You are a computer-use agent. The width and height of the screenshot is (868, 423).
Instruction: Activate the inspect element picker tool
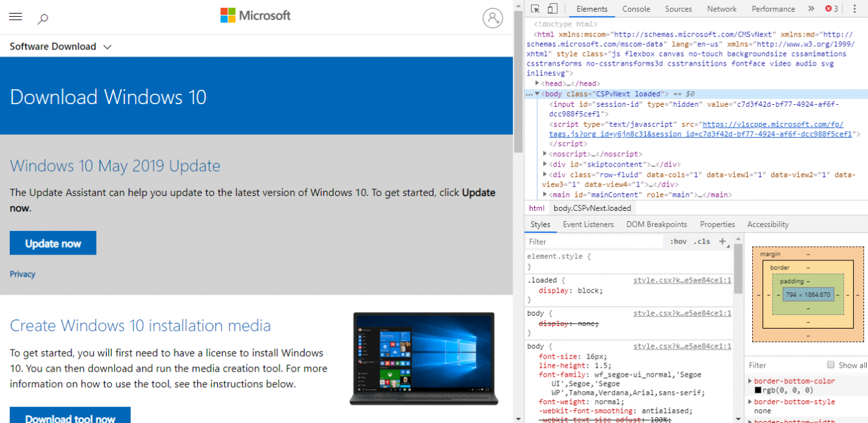click(x=535, y=9)
